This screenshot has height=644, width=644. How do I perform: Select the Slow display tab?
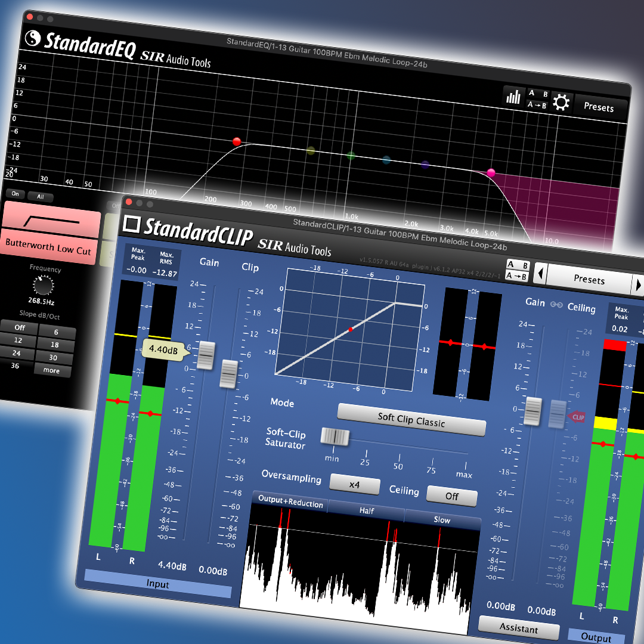[442, 519]
